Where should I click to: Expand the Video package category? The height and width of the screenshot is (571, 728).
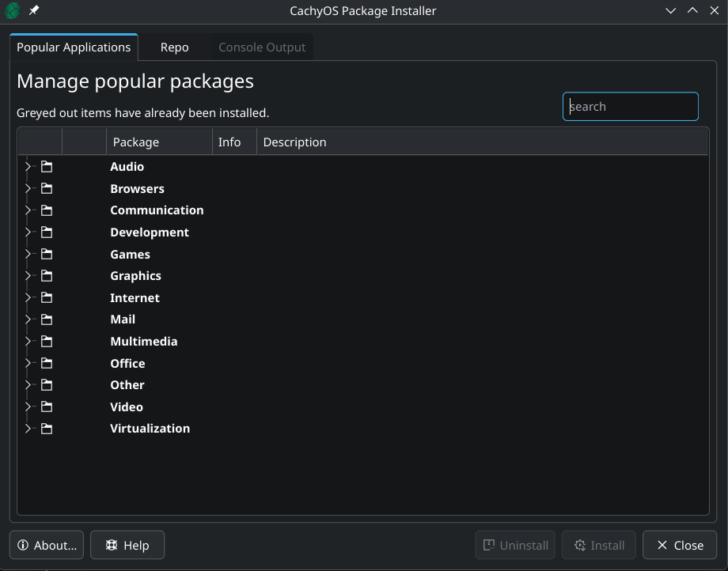28,407
